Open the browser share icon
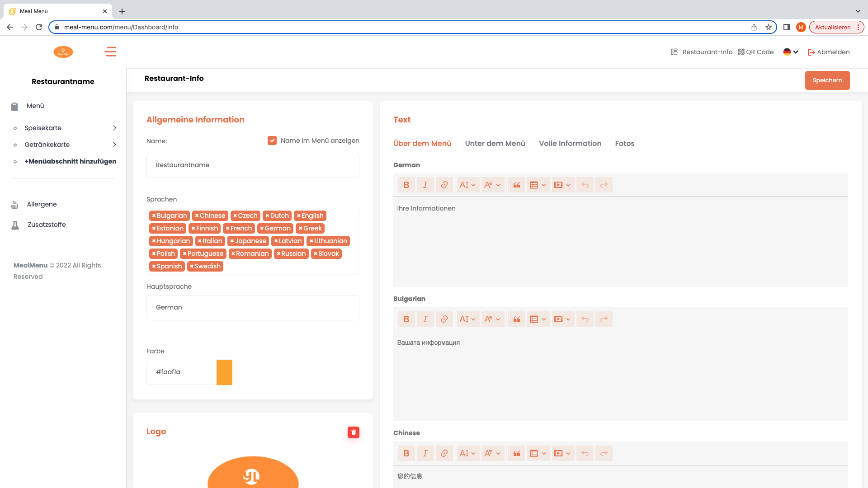This screenshot has height=488, width=868. 754,27
